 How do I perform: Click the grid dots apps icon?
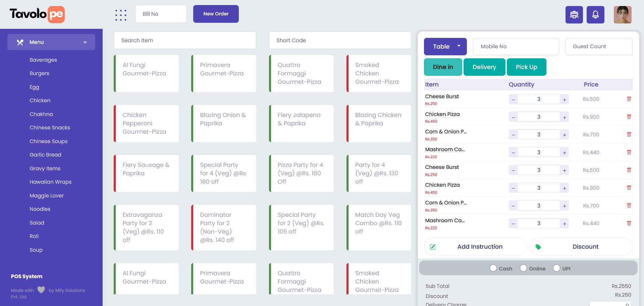121,15
